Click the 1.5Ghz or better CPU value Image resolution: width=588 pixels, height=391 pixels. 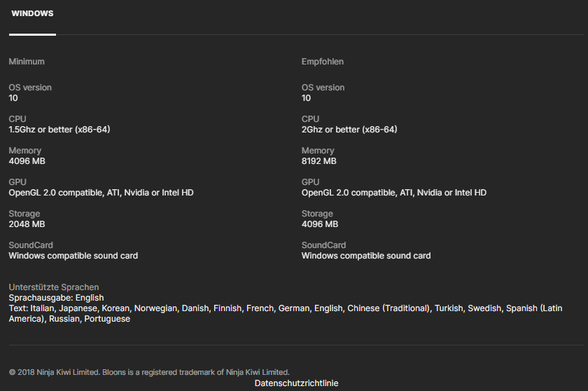[59, 130]
